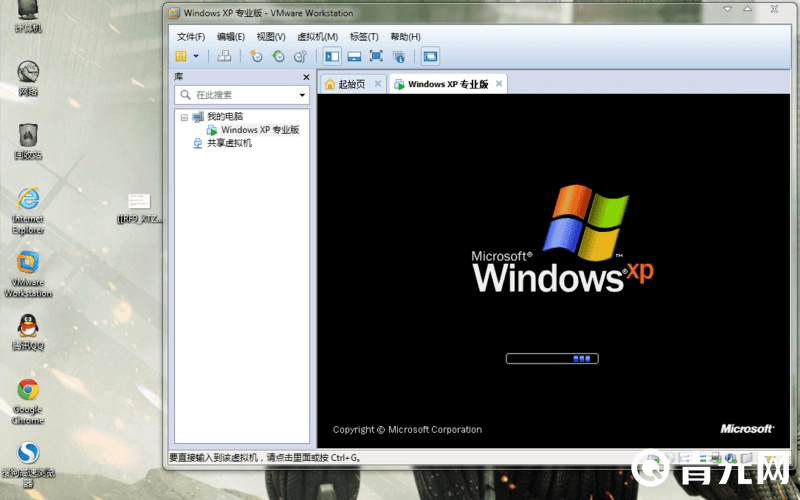Viewport: 800px width, 500px height.
Task: Open the 编辑(E) menu
Action: point(231,37)
